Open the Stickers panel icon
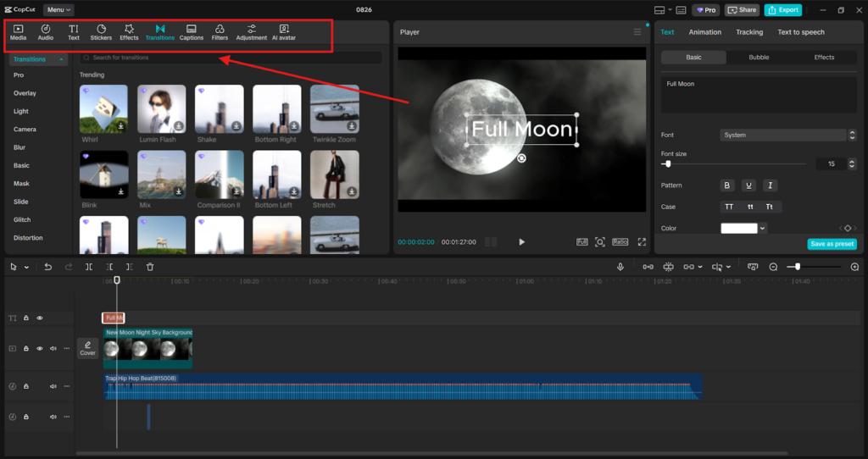Screen dimensions: 868x459 101,32
